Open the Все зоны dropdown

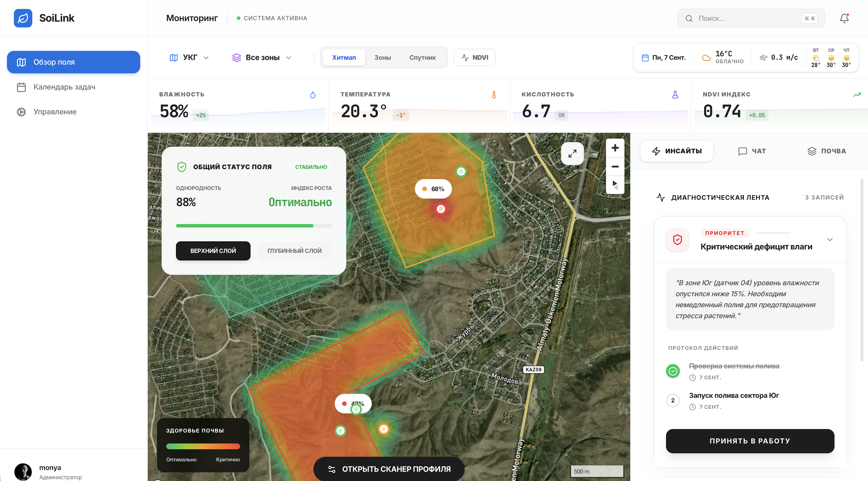(262, 58)
